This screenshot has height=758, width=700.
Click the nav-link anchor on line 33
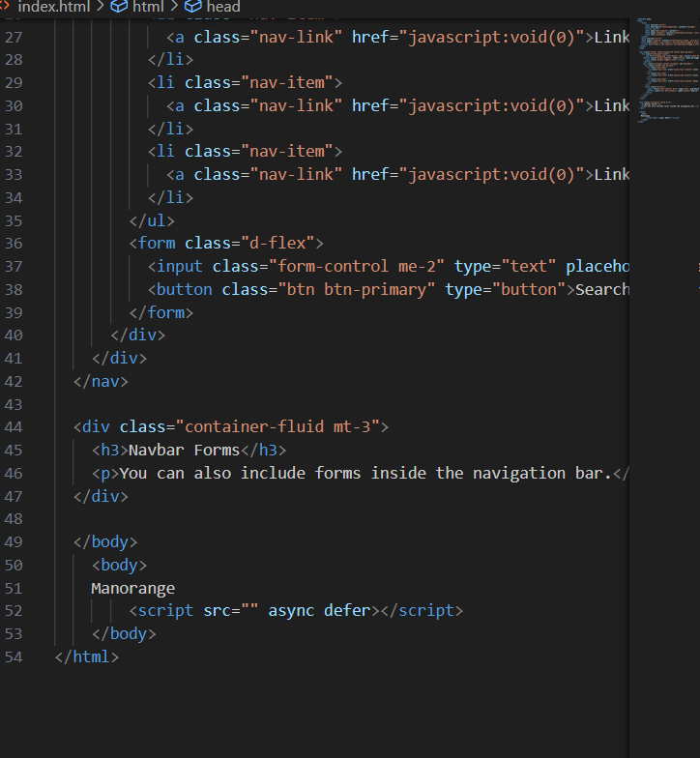click(398, 174)
